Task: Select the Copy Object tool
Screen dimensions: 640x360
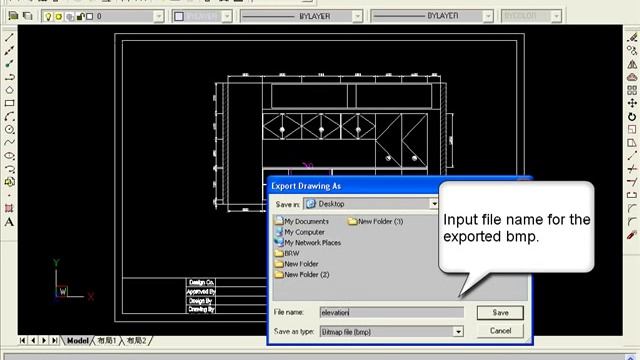Action: click(632, 51)
